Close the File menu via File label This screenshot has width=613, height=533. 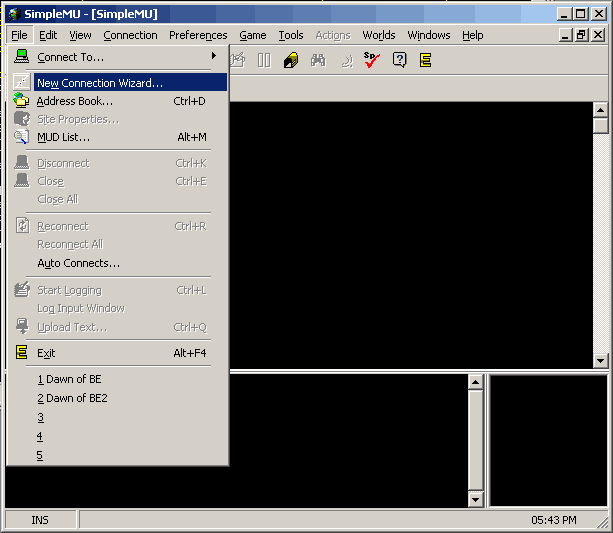[20, 35]
